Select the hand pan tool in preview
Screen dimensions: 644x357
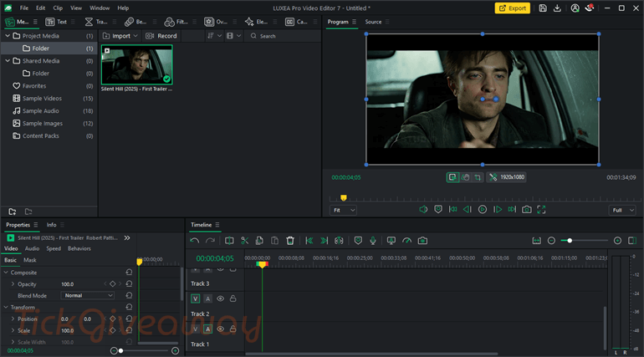465,177
